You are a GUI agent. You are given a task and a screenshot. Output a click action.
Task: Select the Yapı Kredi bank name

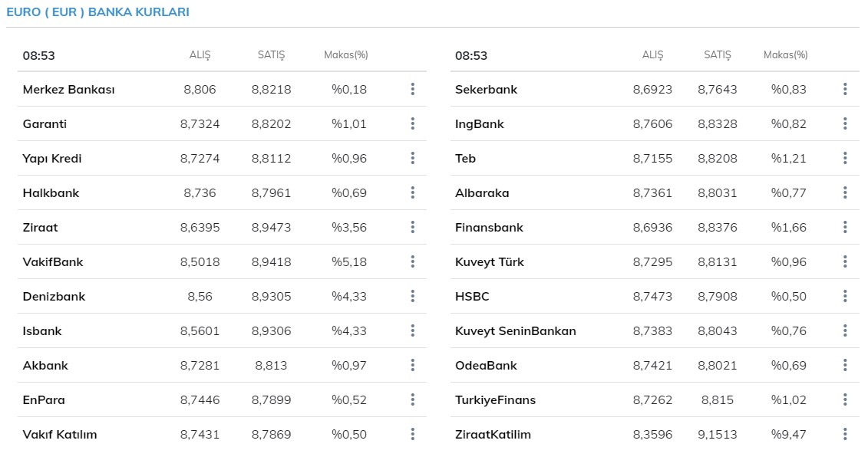coord(52,159)
